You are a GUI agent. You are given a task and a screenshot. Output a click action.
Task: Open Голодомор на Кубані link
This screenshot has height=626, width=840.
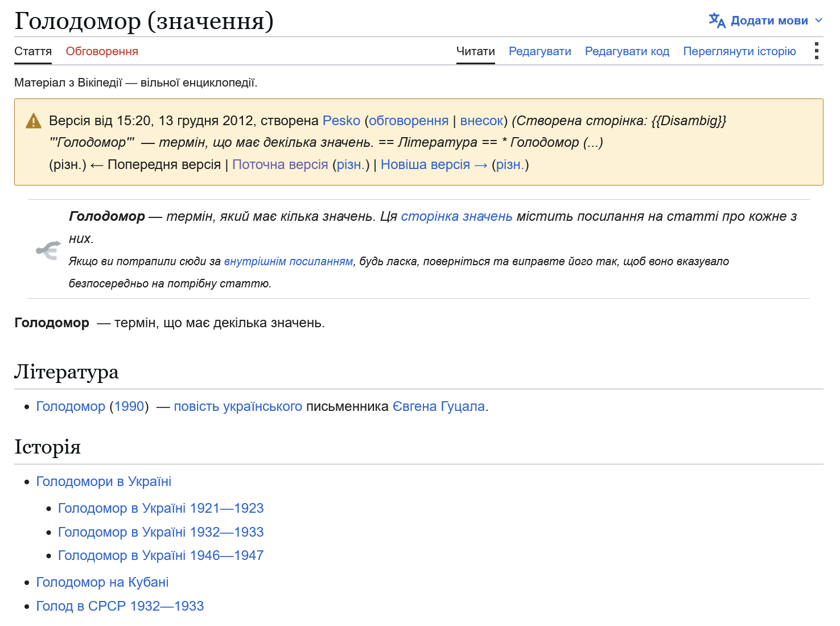pos(102,582)
